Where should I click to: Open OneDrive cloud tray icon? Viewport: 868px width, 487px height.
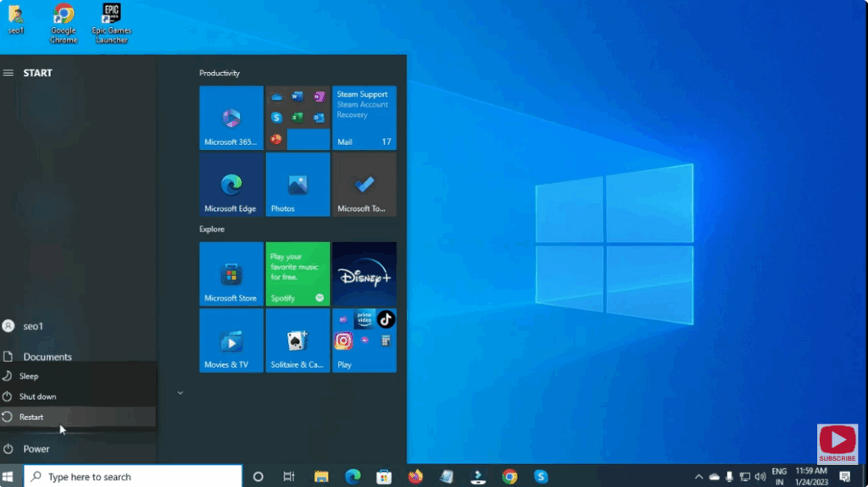pos(714,477)
